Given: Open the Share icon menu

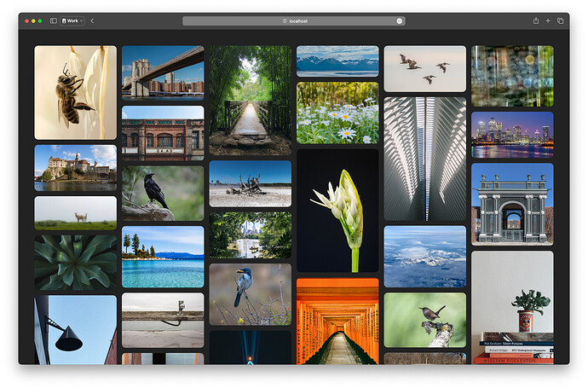Looking at the screenshot, I should click(x=536, y=20).
